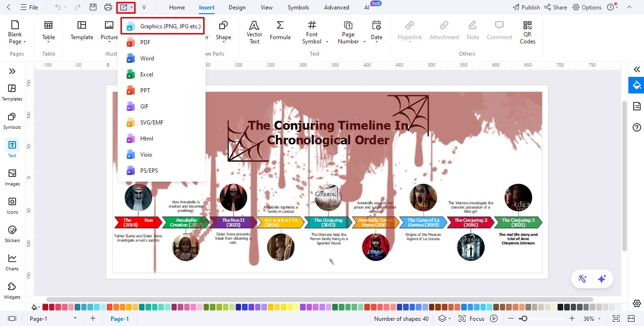Open Stickers panel in left sidebar
The image size is (644, 326).
coord(12,234)
